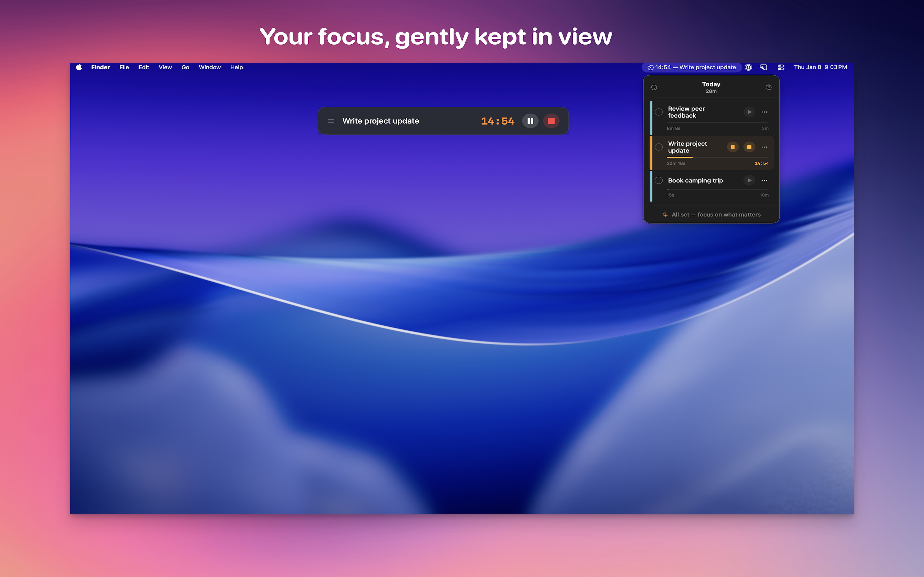Open the File menu
The image size is (924, 577).
[124, 67]
